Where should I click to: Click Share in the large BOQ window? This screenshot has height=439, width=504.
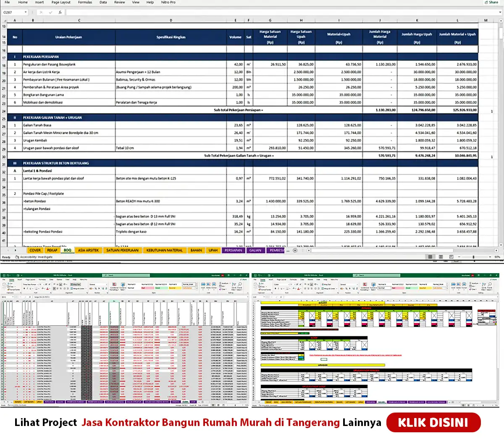(491, 3)
